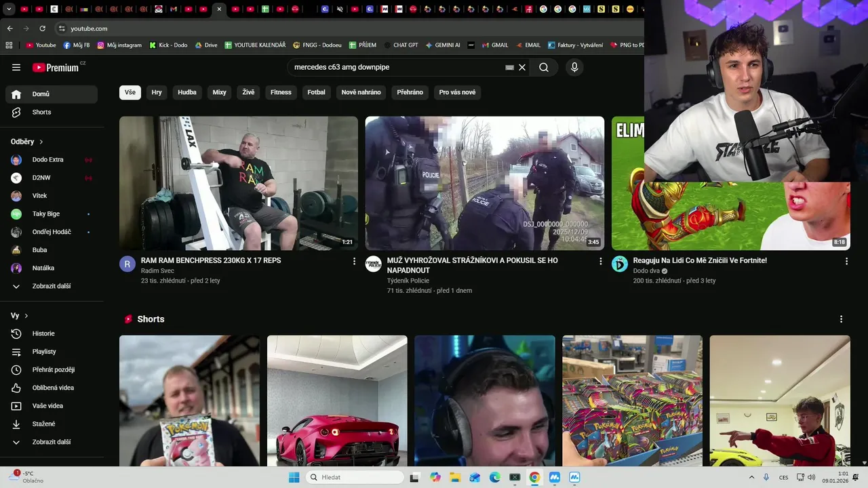Select the Fitness filter chip
The height and width of the screenshot is (488, 868).
click(x=281, y=92)
